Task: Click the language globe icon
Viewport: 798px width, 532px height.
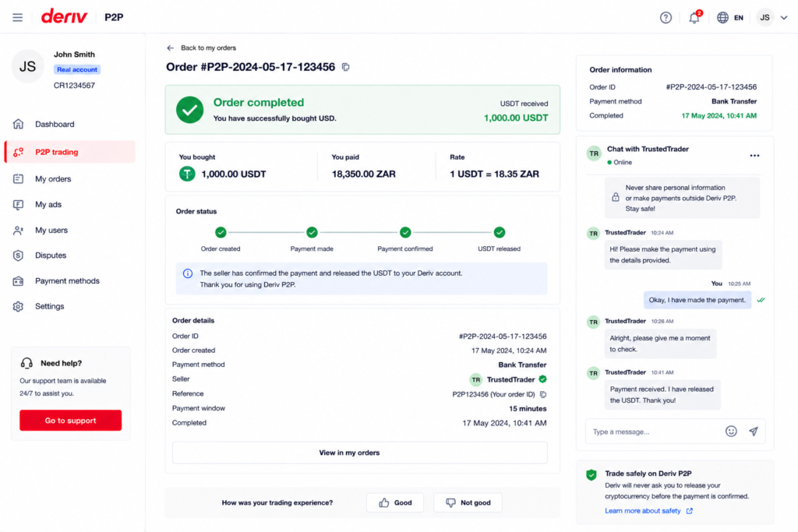Action: coord(722,17)
